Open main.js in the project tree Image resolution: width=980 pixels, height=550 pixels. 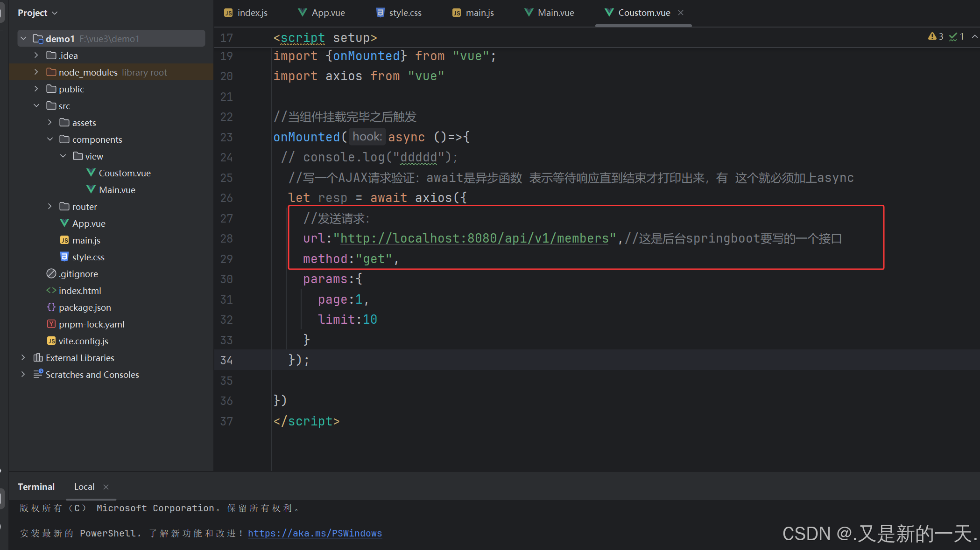[x=86, y=240]
